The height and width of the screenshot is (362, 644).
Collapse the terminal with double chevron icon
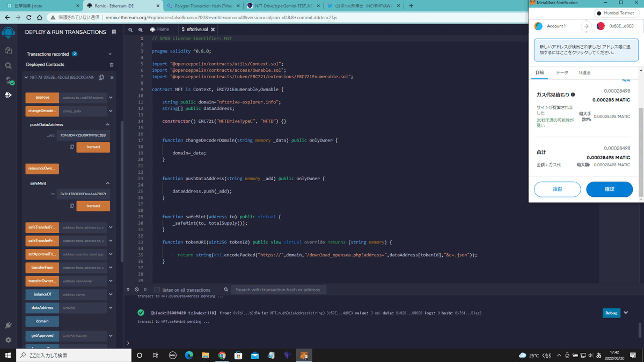tap(128, 290)
